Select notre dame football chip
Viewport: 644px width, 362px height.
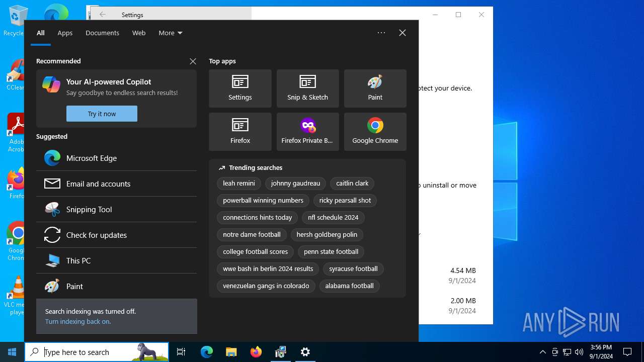pos(252,234)
